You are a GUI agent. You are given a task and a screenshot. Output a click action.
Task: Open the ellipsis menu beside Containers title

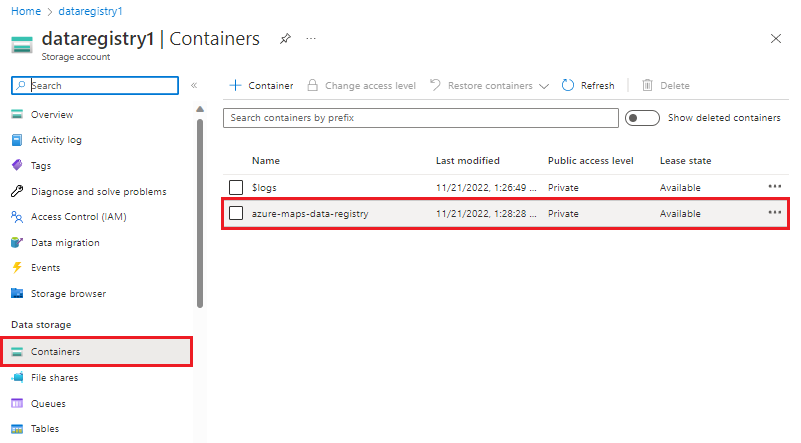point(311,39)
